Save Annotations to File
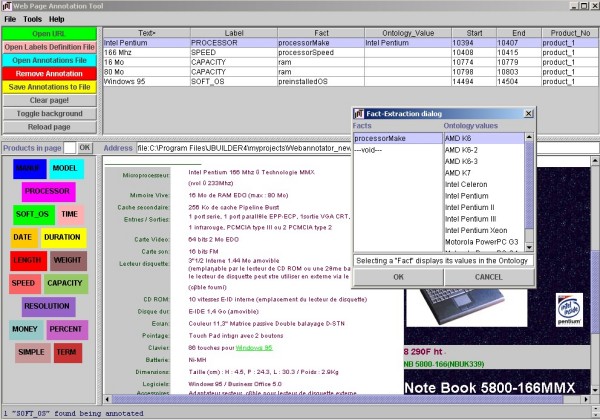Image resolution: width=600 pixels, height=420 pixels. click(48, 87)
